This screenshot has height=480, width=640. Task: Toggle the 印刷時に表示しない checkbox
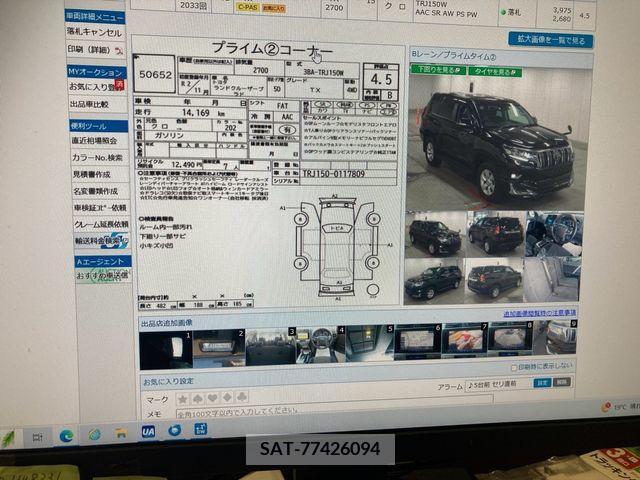514,368
